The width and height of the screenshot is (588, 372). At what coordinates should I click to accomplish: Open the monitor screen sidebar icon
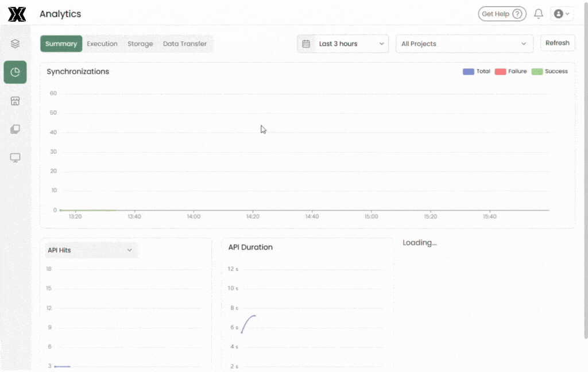[16, 158]
